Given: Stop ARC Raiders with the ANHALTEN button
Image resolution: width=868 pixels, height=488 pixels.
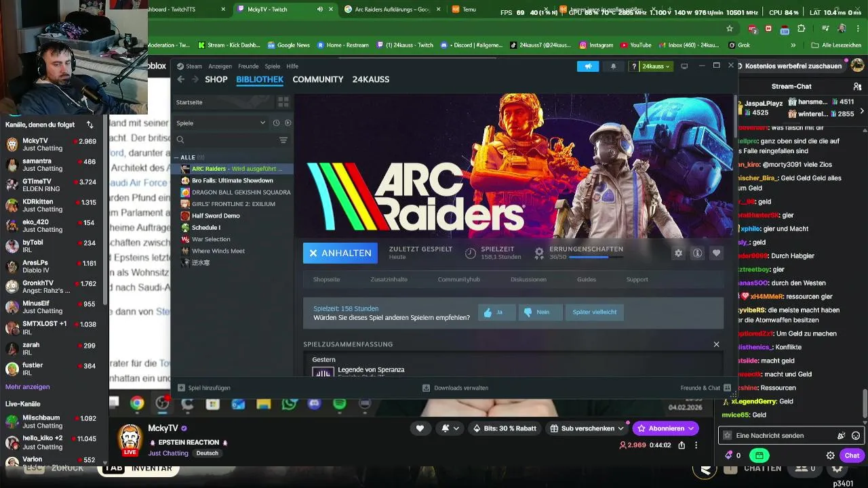Looking at the screenshot, I should pos(340,253).
